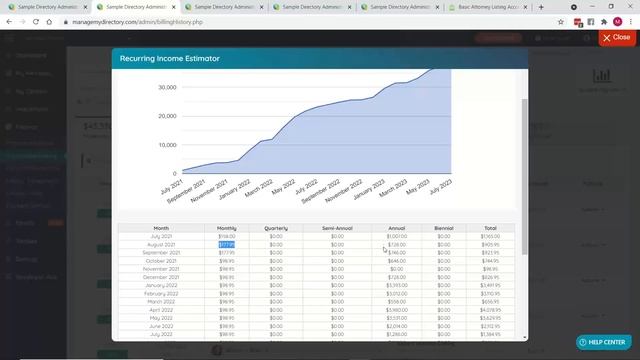Go back to the previous page

click(x=9, y=22)
